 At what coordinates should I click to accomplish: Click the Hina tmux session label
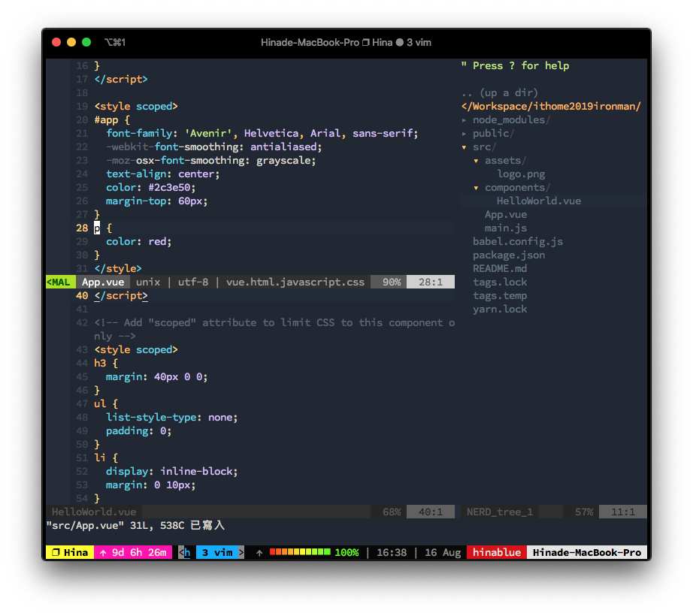(x=70, y=552)
